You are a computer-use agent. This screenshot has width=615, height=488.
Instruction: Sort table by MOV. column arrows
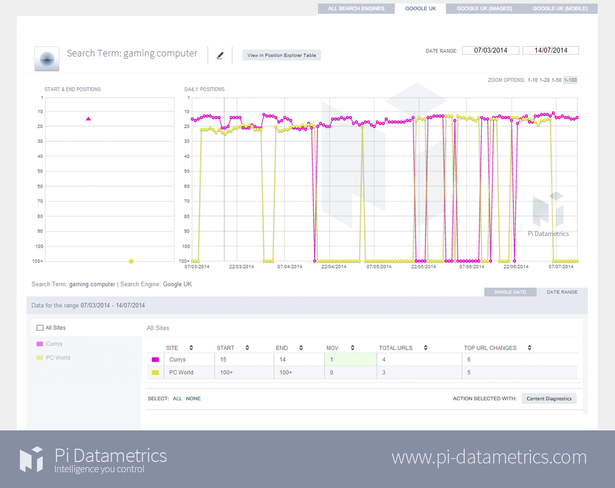(352, 348)
